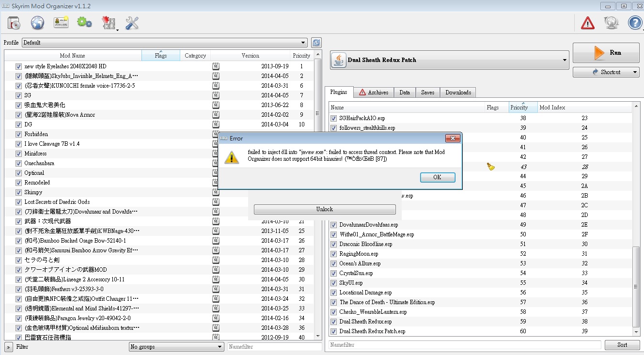Click the flag icon in new style Eyelashes row
The height and width of the screenshot is (355, 644).
(x=216, y=66)
